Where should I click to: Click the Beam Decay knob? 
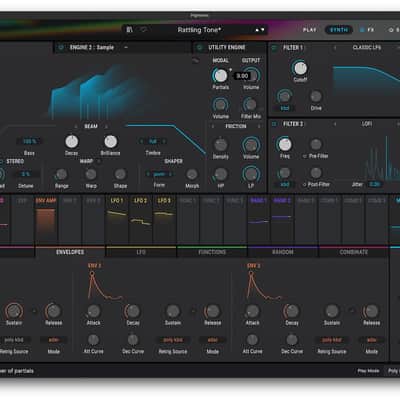click(x=71, y=142)
